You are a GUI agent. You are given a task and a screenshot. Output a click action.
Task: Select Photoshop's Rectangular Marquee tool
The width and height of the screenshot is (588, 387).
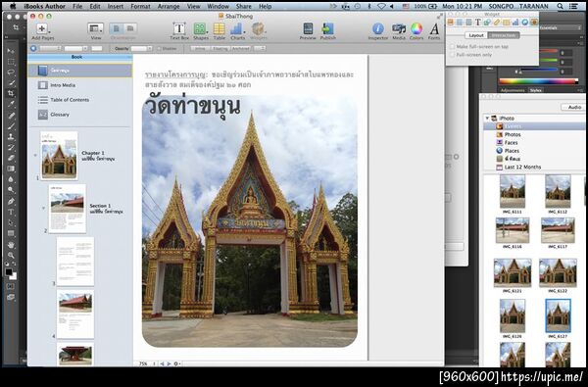(x=11, y=62)
